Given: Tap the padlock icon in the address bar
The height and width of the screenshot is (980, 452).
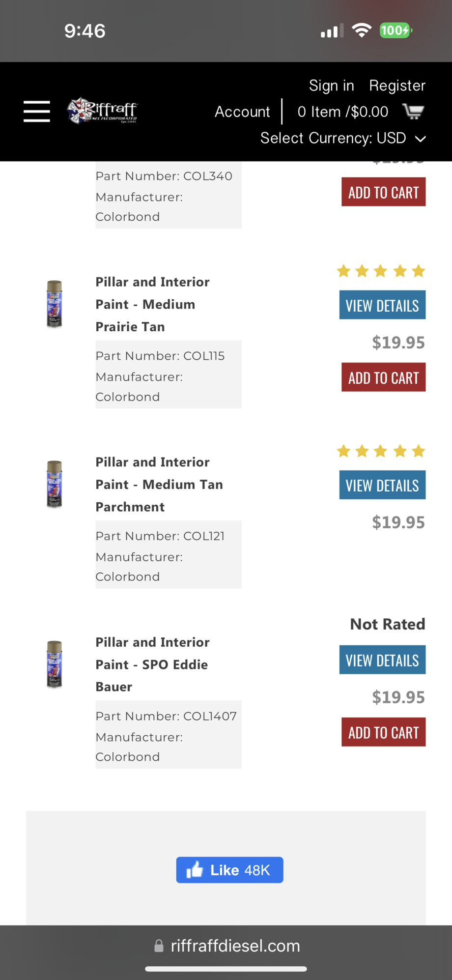Looking at the screenshot, I should point(159,945).
